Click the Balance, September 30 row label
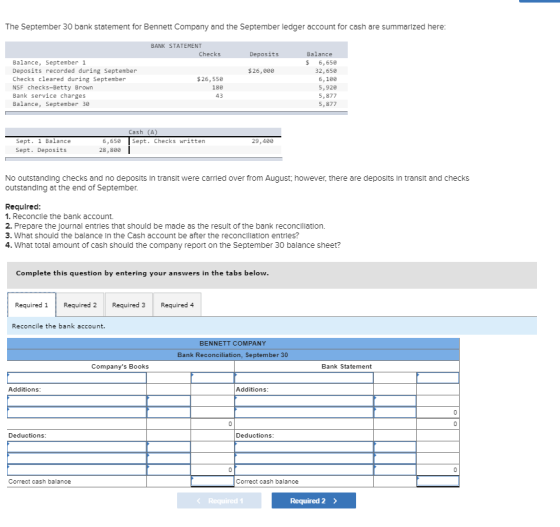The image size is (560, 527). coord(51,104)
